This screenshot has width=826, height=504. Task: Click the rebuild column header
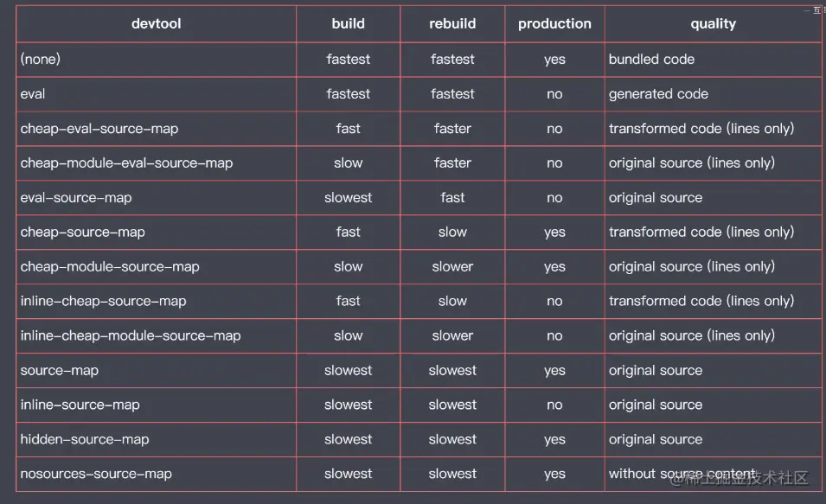pos(452,23)
